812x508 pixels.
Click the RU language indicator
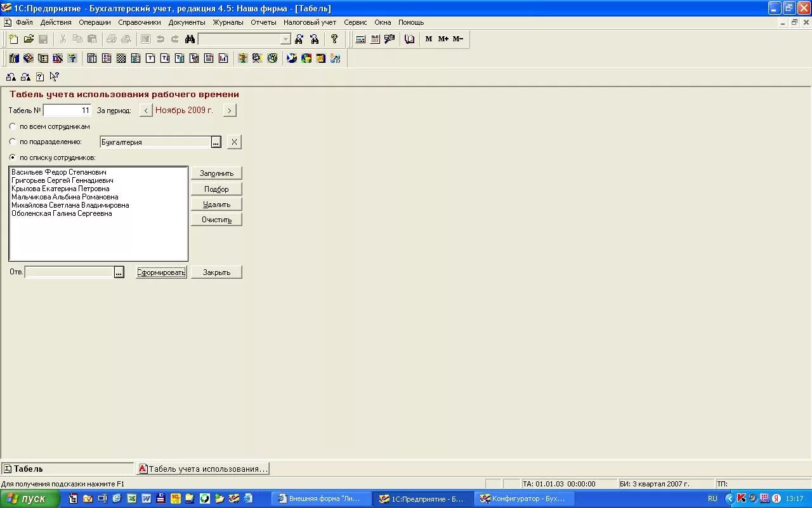click(712, 498)
